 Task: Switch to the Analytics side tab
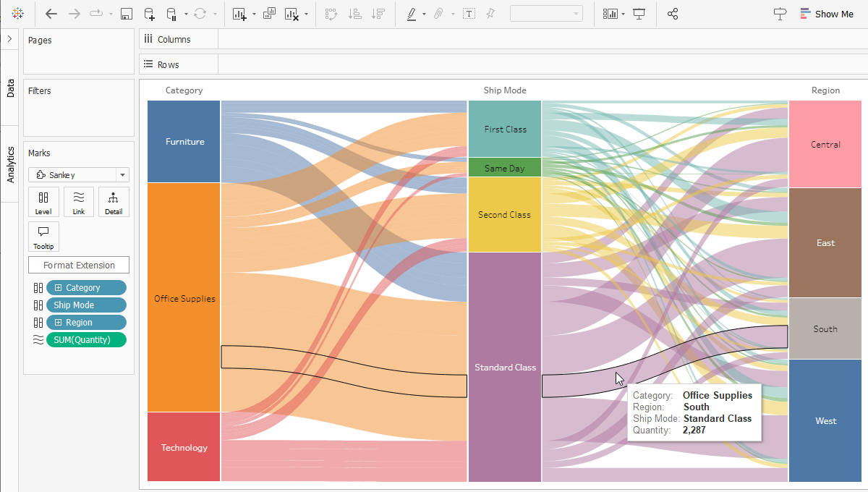(x=10, y=164)
